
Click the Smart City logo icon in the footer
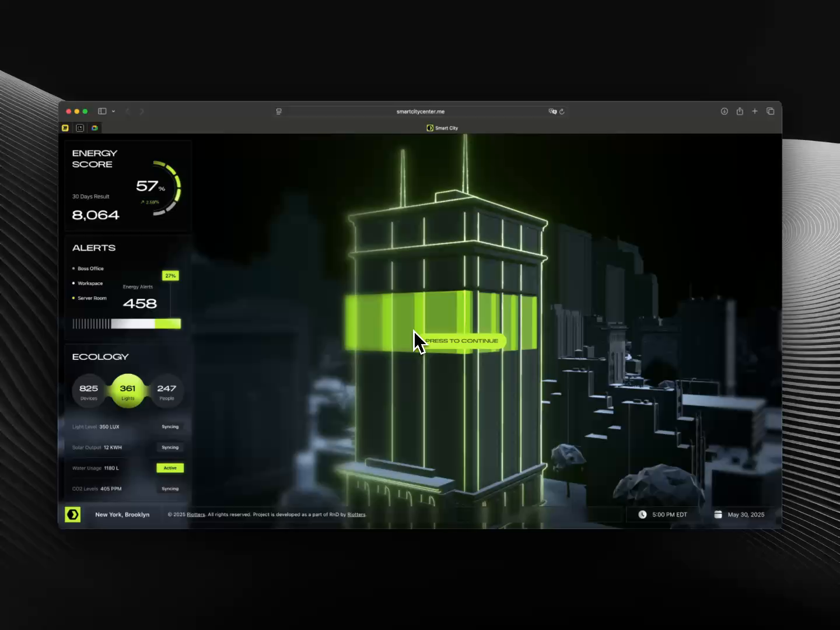click(x=72, y=514)
